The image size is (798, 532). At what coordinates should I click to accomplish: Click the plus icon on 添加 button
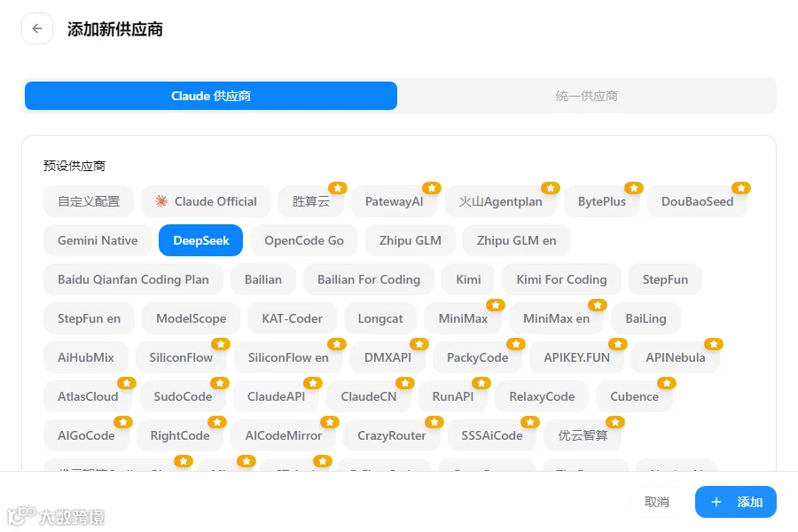(716, 502)
